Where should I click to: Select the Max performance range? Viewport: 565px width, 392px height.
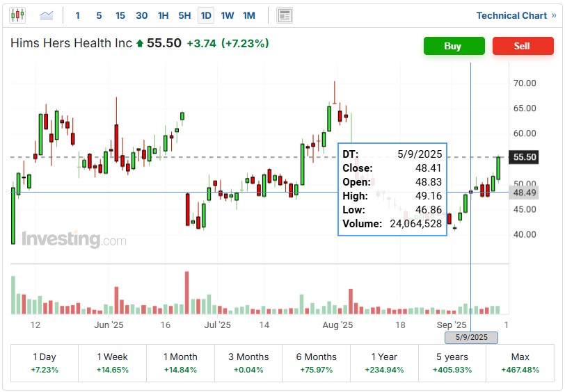coord(520,363)
